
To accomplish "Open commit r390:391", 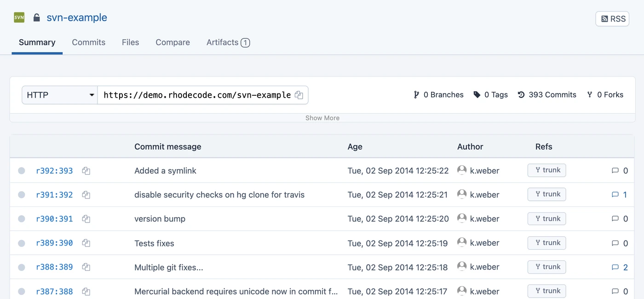I will pos(54,219).
